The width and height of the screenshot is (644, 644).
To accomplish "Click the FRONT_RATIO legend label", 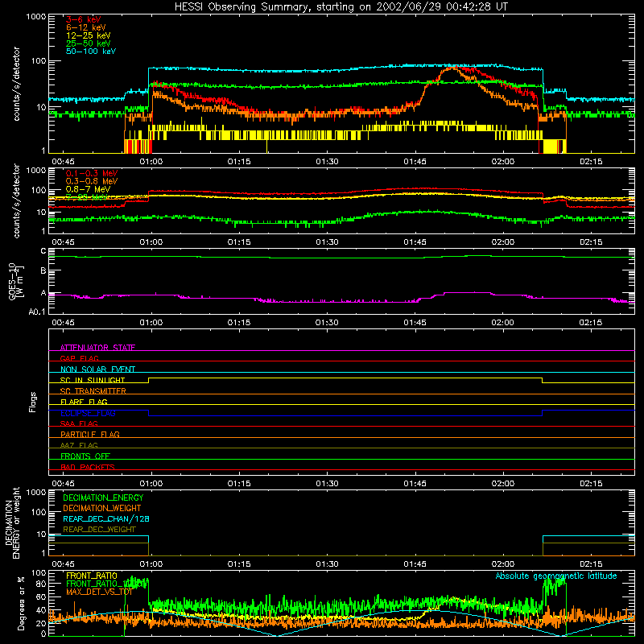I will tap(92, 576).
